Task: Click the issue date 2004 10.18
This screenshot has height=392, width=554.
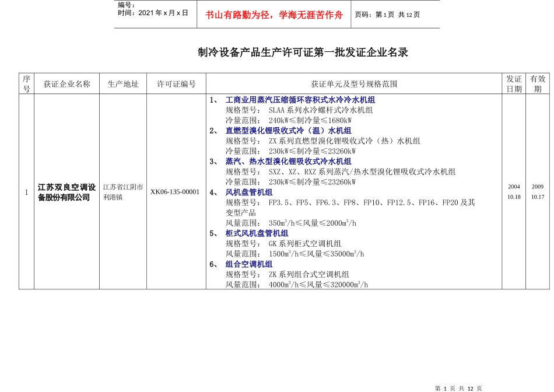Action: (x=514, y=191)
